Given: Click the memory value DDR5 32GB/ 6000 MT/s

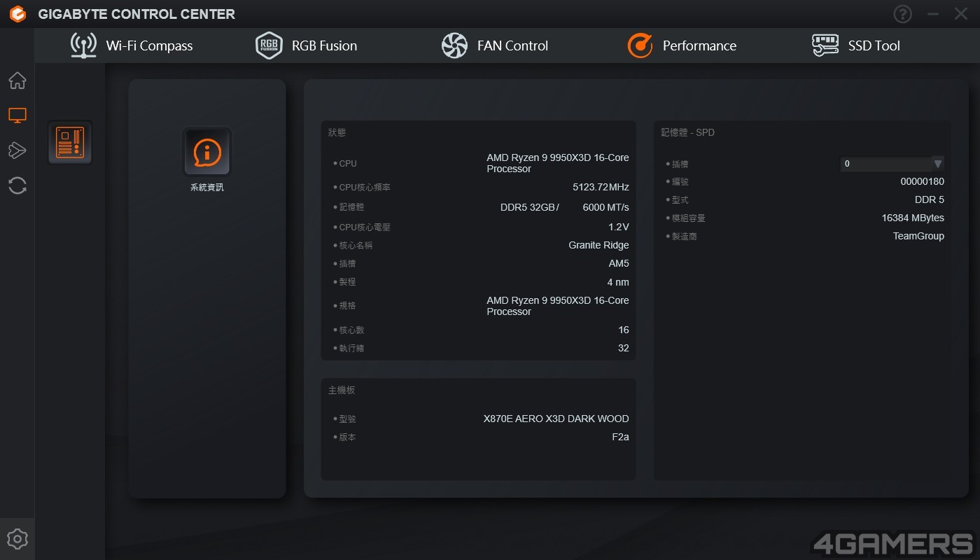Looking at the screenshot, I should (564, 207).
